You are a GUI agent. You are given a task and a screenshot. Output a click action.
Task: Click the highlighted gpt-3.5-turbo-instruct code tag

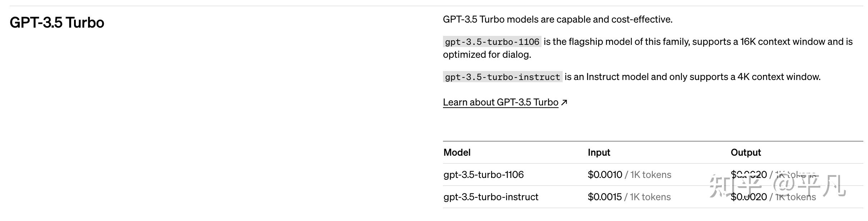(502, 77)
